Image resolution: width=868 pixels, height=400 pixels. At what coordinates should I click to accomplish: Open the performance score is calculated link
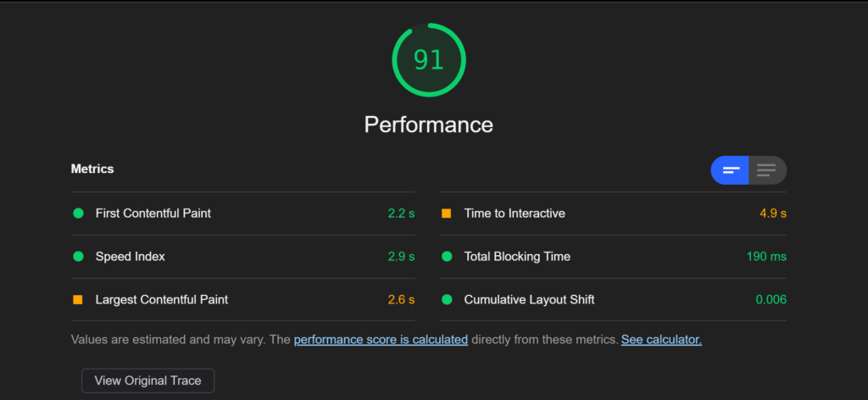381,340
